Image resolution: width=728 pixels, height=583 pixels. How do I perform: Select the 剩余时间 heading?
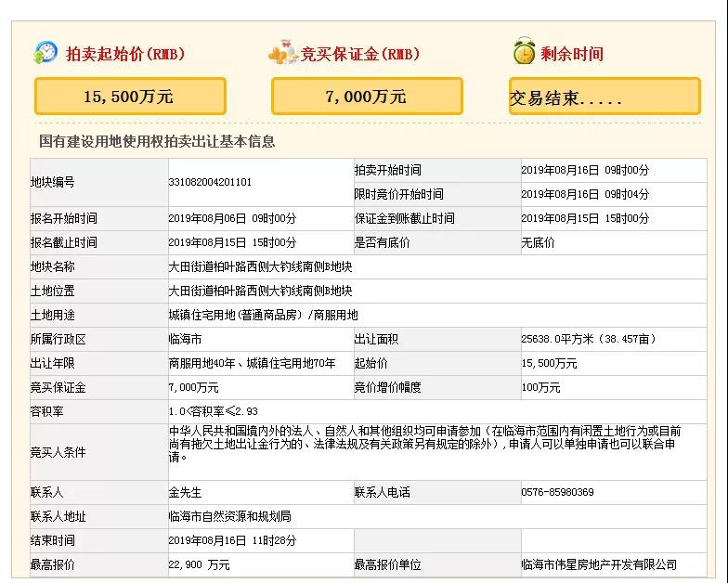tap(572, 54)
